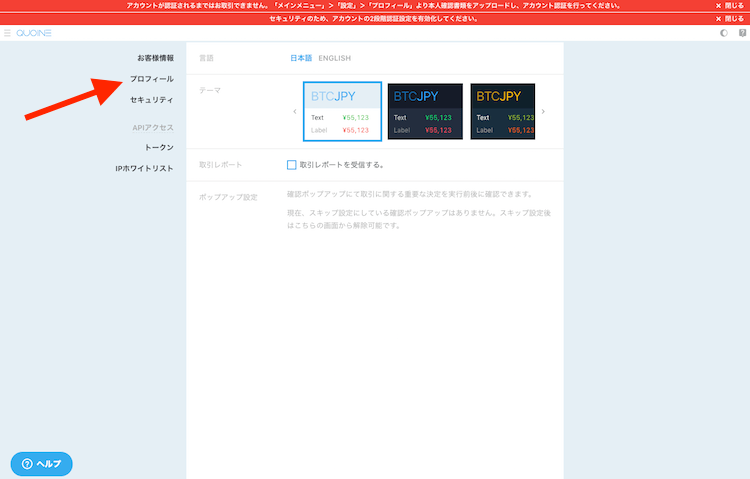Open セキュリティ settings in the sidebar

[152, 100]
